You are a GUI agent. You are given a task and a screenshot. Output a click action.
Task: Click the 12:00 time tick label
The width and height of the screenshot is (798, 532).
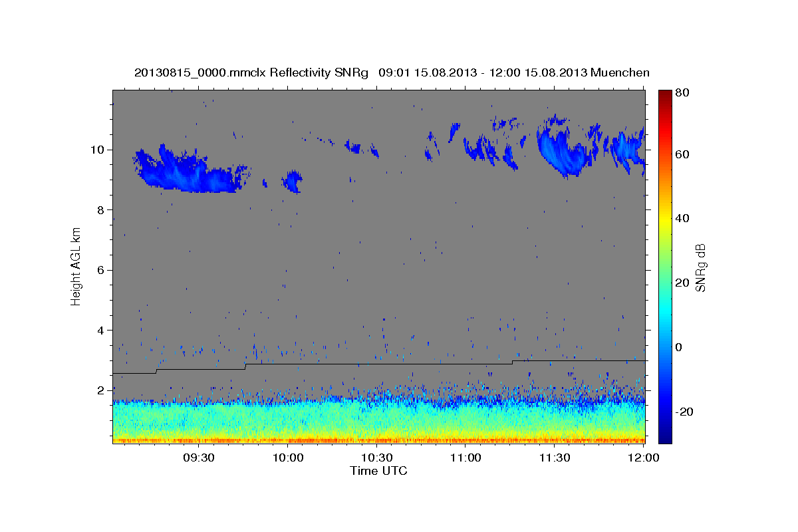pos(643,458)
